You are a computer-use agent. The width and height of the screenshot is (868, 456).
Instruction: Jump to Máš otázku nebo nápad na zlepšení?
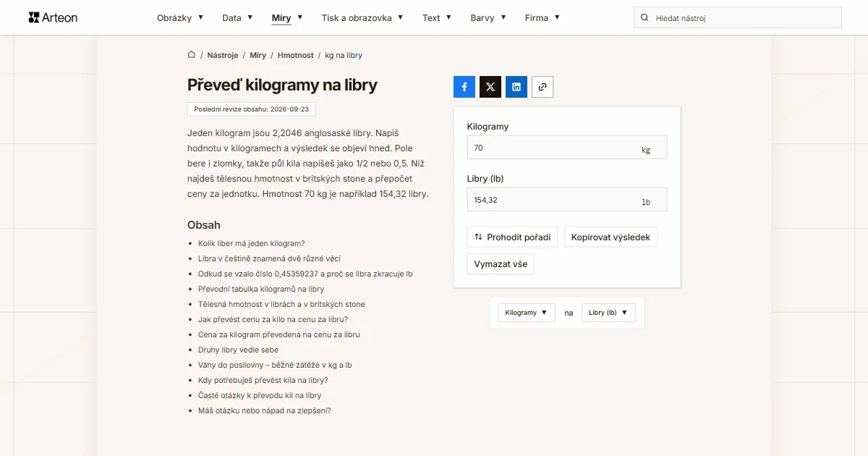(265, 410)
